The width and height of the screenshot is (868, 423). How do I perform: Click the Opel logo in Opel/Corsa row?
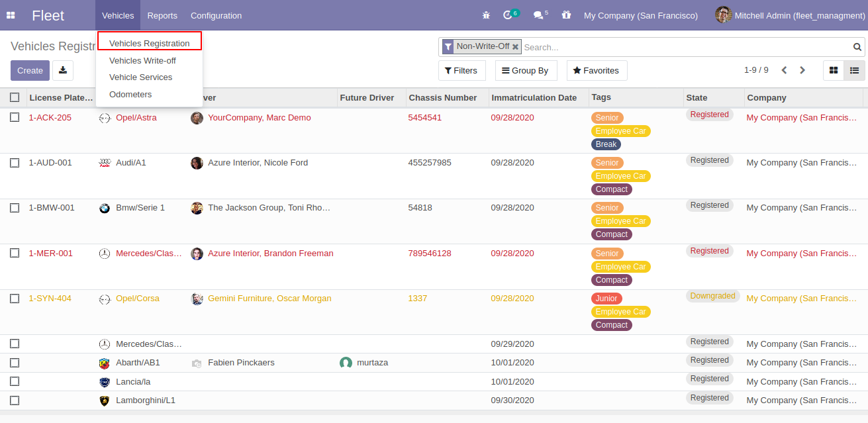105,299
